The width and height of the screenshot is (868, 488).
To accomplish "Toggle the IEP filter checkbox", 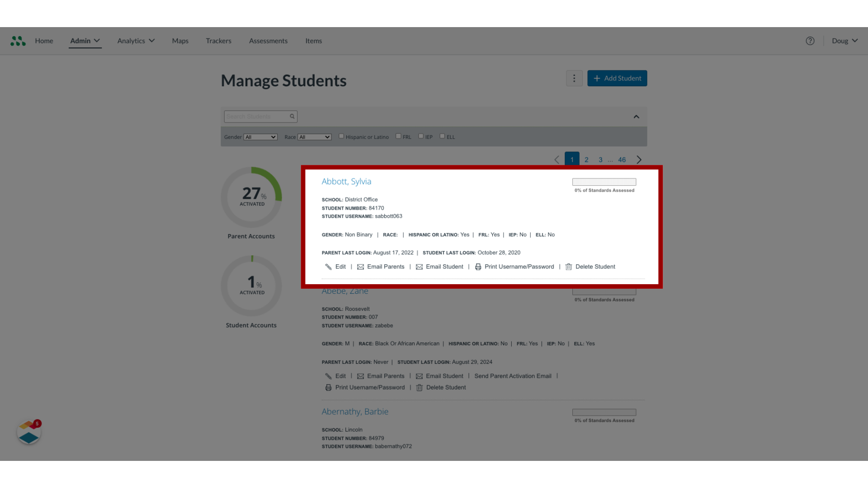I will 421,136.
